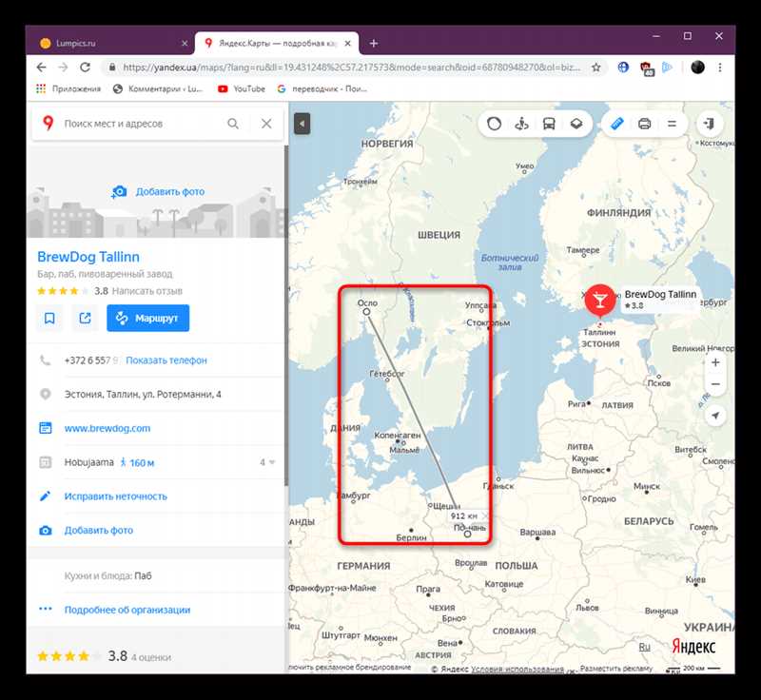This screenshot has width=761, height=700.
Task: Open the map layers selector
Action: 576,124
